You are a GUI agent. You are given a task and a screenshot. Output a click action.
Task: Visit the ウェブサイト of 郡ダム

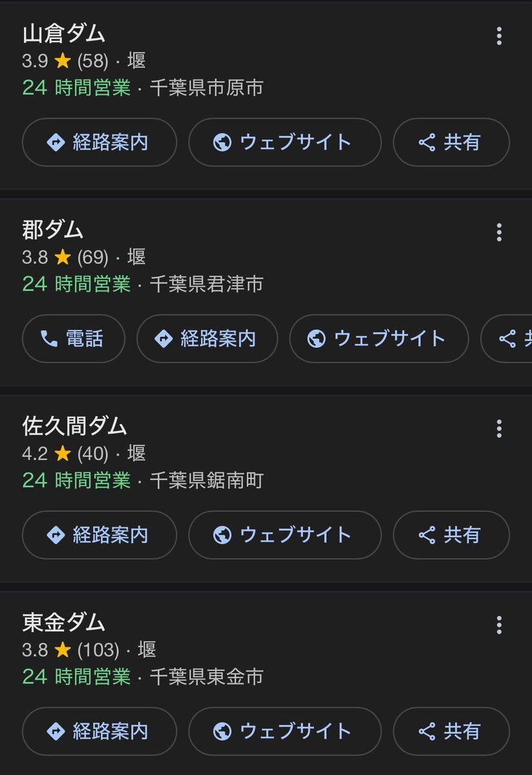(378, 339)
